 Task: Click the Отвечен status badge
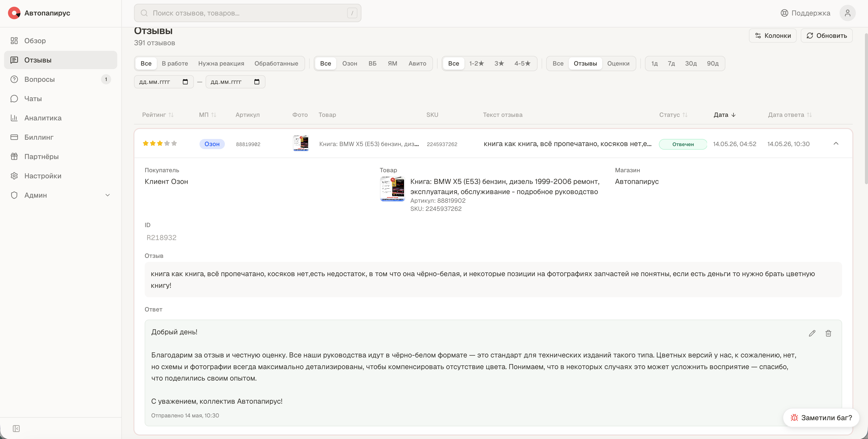tap(683, 144)
